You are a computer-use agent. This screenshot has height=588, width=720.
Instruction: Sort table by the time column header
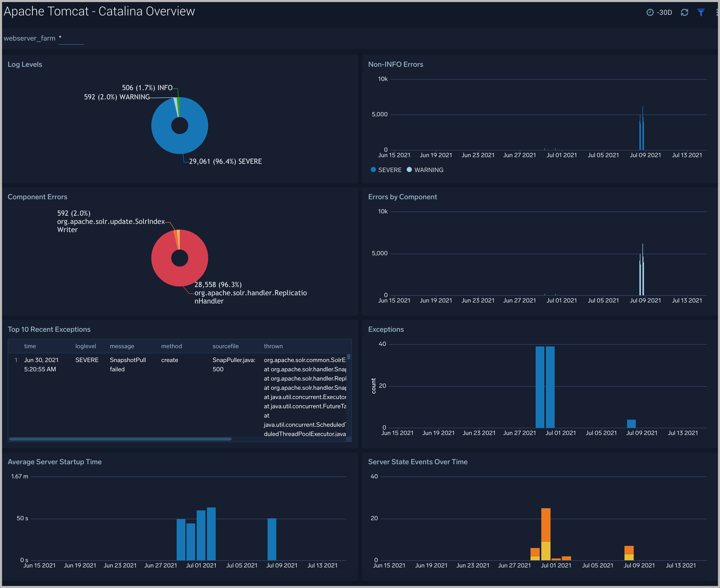pos(30,346)
